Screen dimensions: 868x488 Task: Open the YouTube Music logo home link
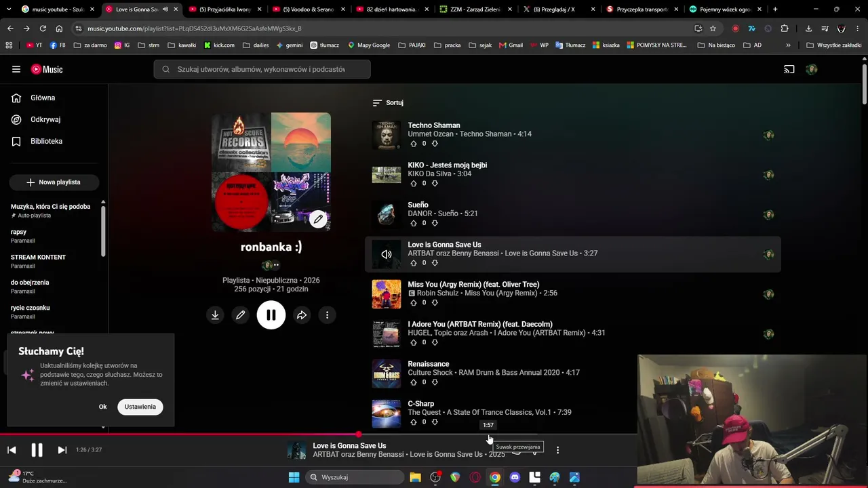pyautogui.click(x=47, y=69)
